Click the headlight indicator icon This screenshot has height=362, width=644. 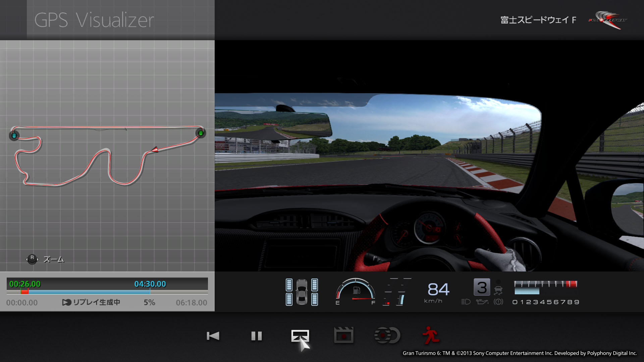[x=466, y=302]
